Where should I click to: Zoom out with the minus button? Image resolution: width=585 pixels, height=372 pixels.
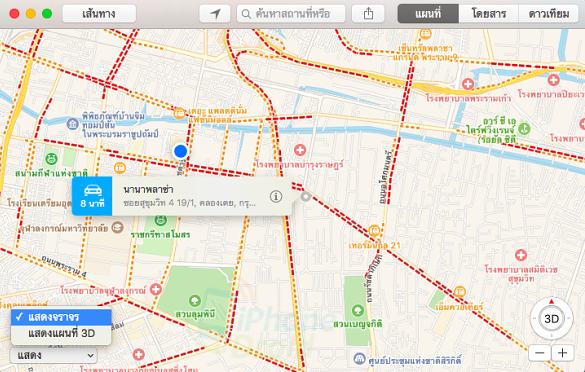tap(540, 353)
